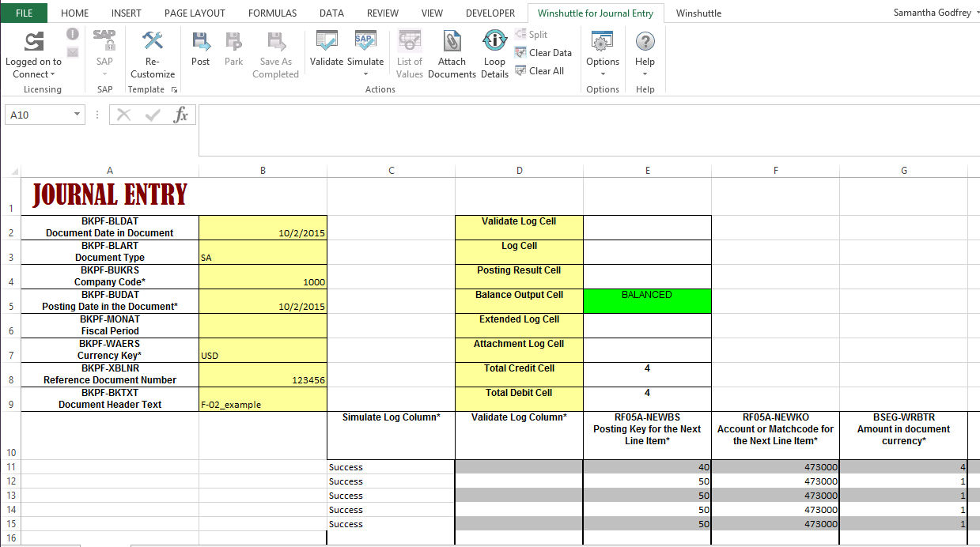Select the Total Credit Cell value 4

click(x=647, y=374)
